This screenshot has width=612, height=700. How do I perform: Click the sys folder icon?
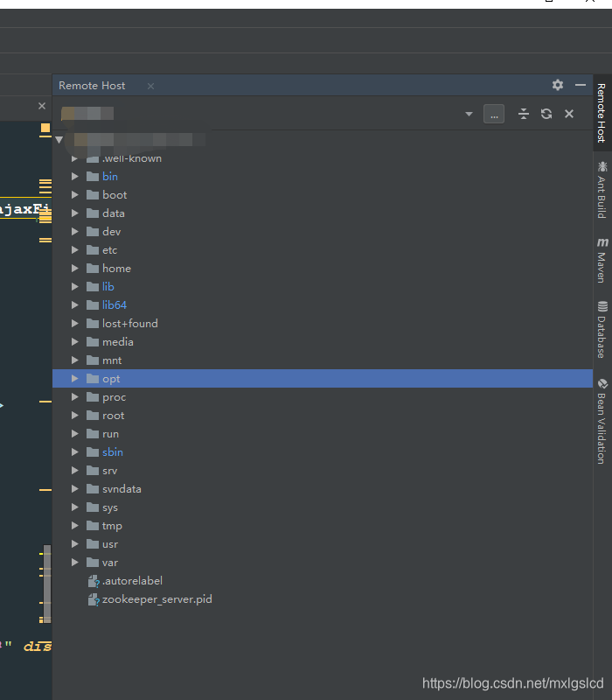pyautogui.click(x=93, y=507)
